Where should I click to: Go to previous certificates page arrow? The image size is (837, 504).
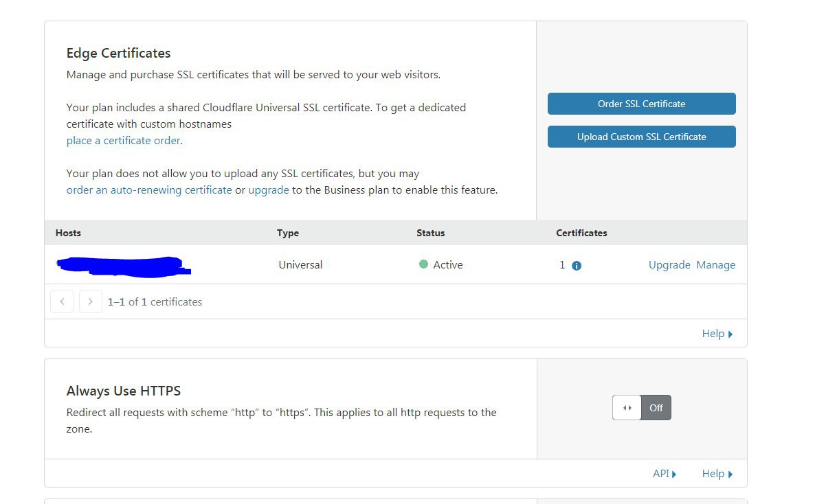pos(62,301)
